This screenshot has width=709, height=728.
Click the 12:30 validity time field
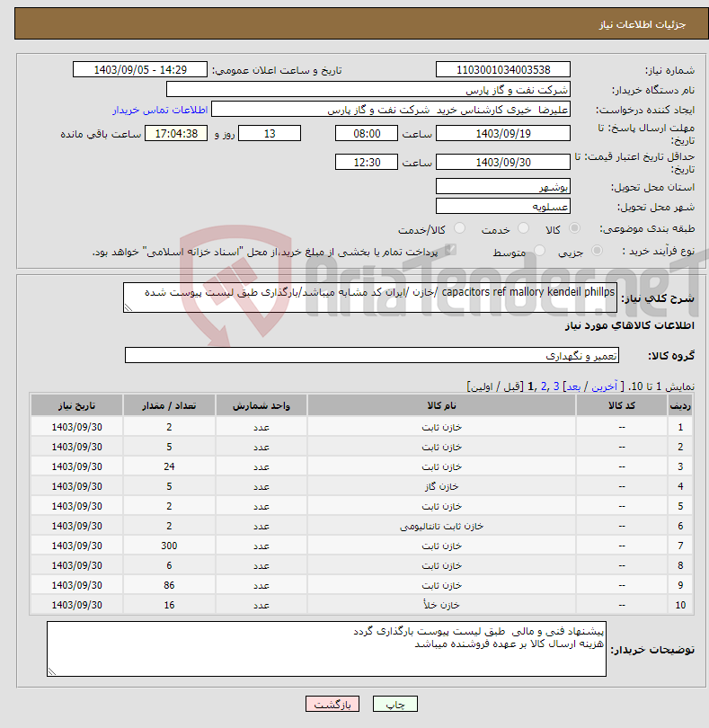[367, 162]
